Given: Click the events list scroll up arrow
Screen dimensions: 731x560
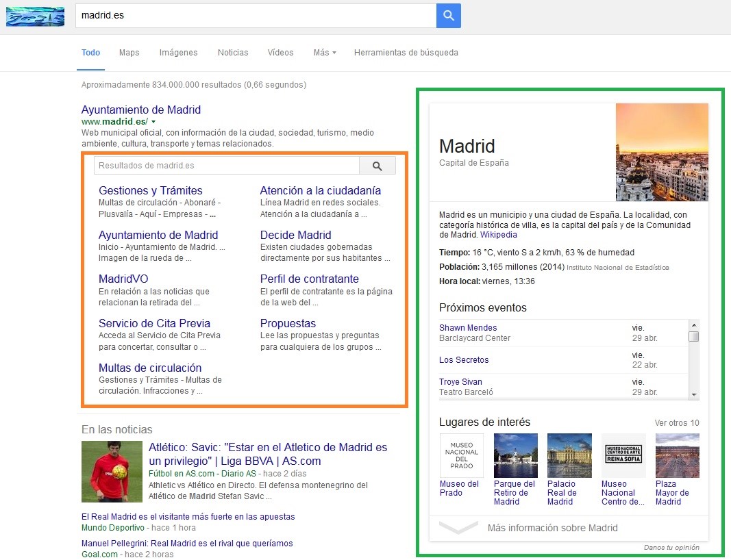Looking at the screenshot, I should click(694, 324).
